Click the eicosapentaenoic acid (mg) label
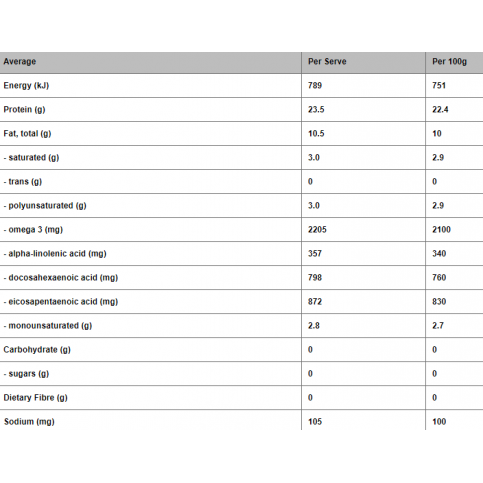The width and height of the screenshot is (483, 483). point(61,302)
